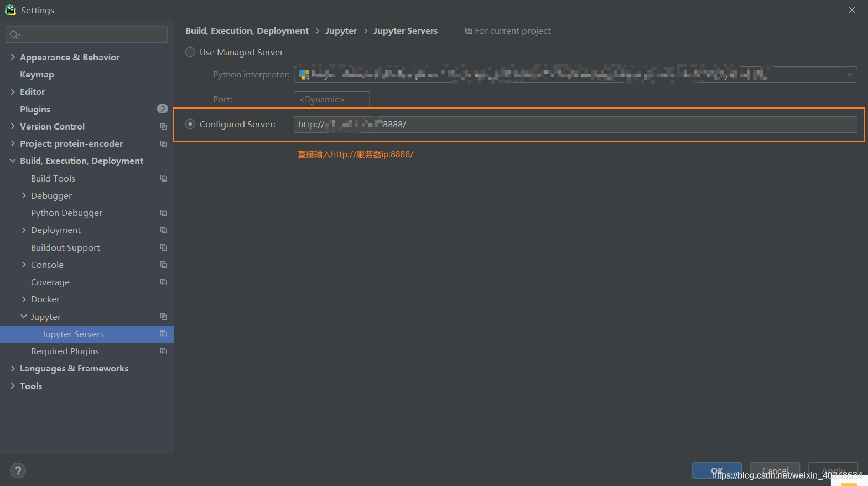Select Build Tools in settings tree
The image size is (868, 486).
click(53, 178)
